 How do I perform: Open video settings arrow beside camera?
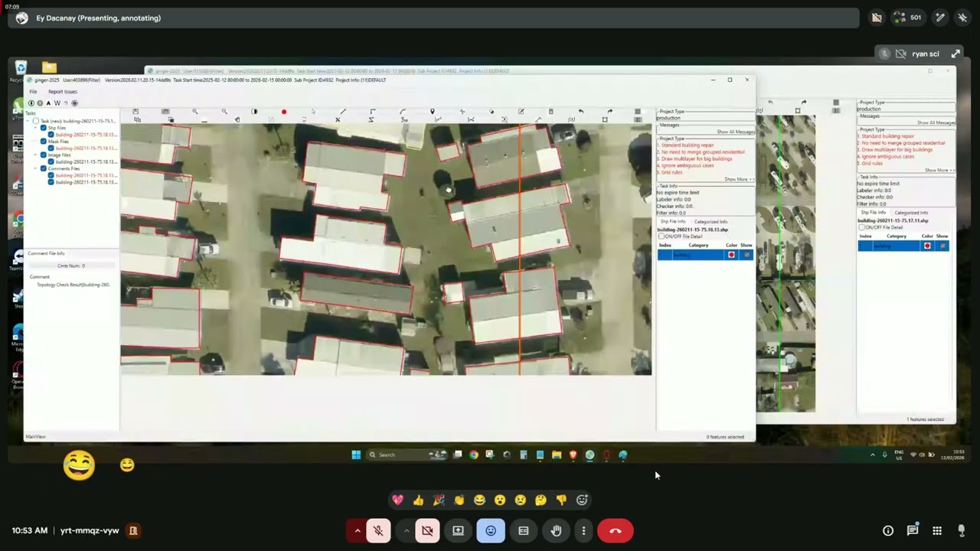406,530
